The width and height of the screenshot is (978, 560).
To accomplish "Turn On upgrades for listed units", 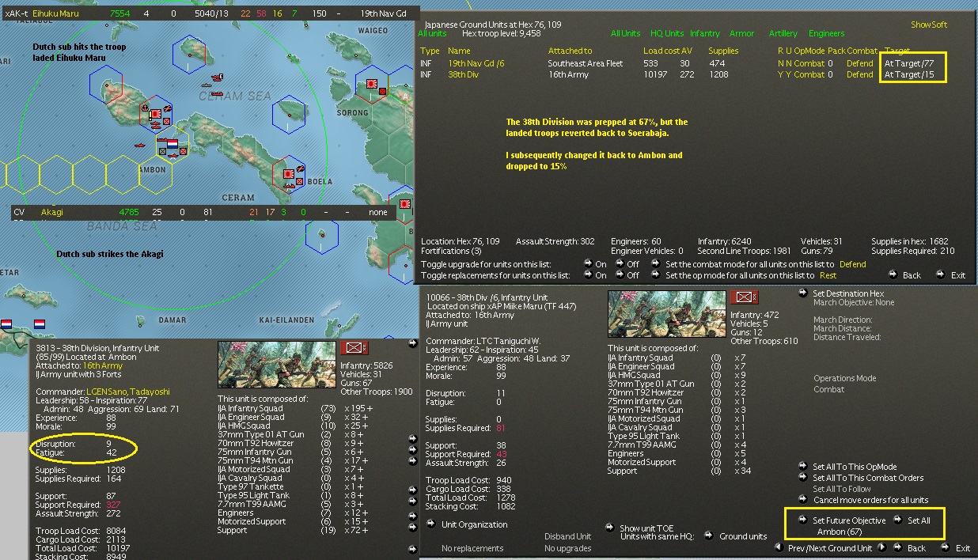I will click(x=588, y=263).
